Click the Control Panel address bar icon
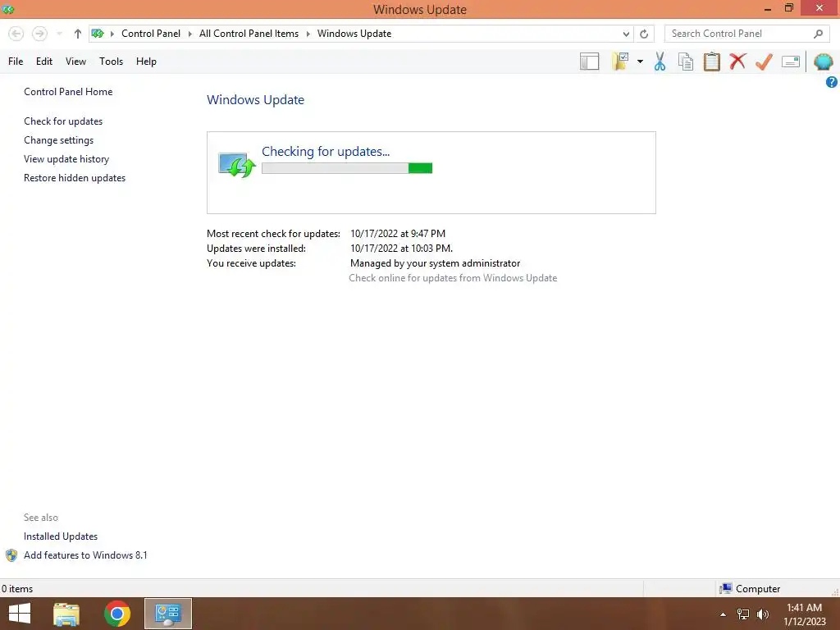 (x=98, y=34)
